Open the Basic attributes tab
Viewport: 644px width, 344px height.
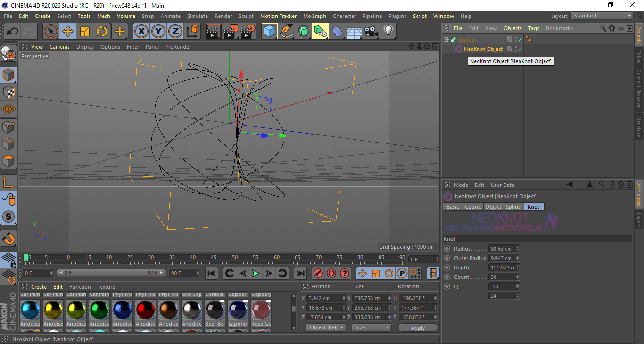tap(453, 207)
